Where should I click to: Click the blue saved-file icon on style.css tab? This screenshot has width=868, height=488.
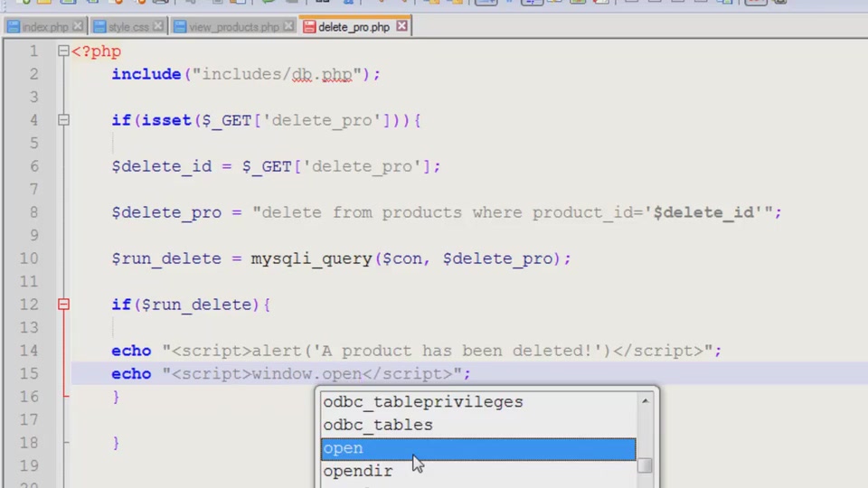pos(99,26)
